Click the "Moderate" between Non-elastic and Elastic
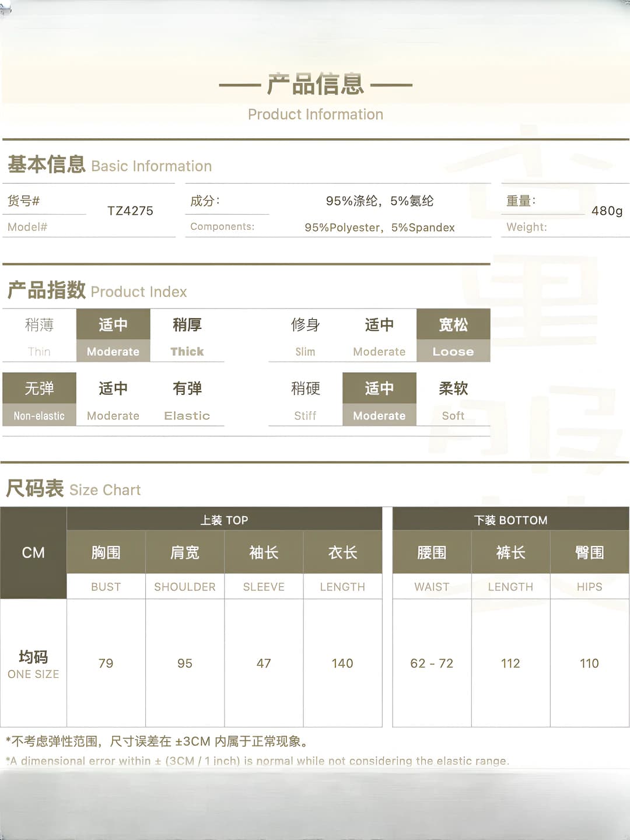630x840 pixels. [x=113, y=416]
